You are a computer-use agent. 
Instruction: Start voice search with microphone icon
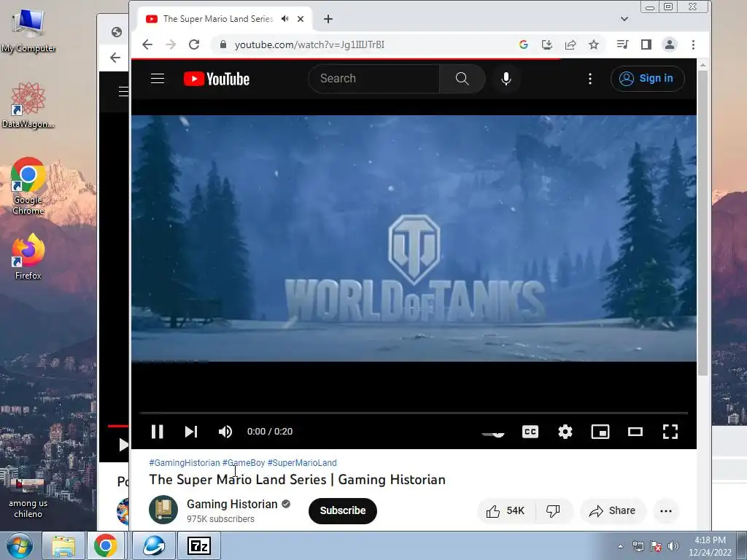click(x=506, y=79)
